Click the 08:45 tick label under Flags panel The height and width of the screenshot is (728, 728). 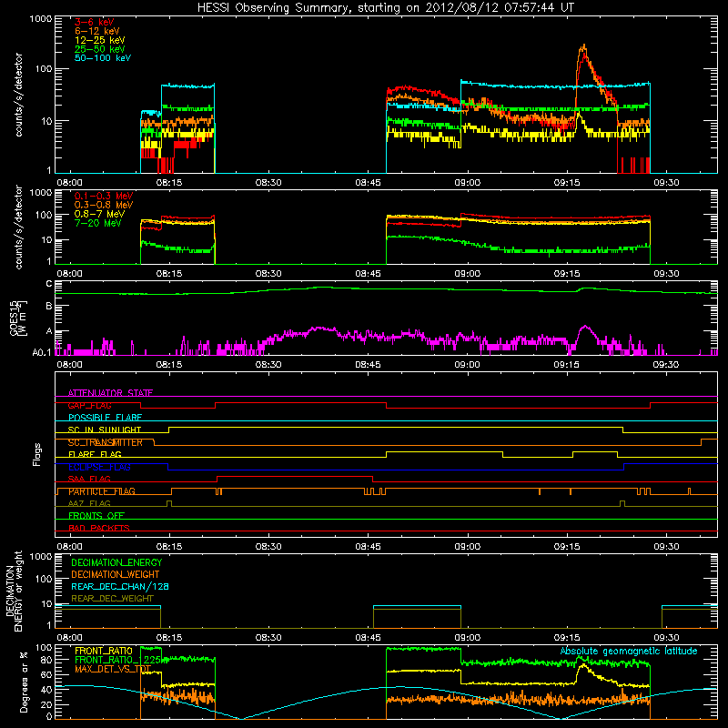[369, 547]
